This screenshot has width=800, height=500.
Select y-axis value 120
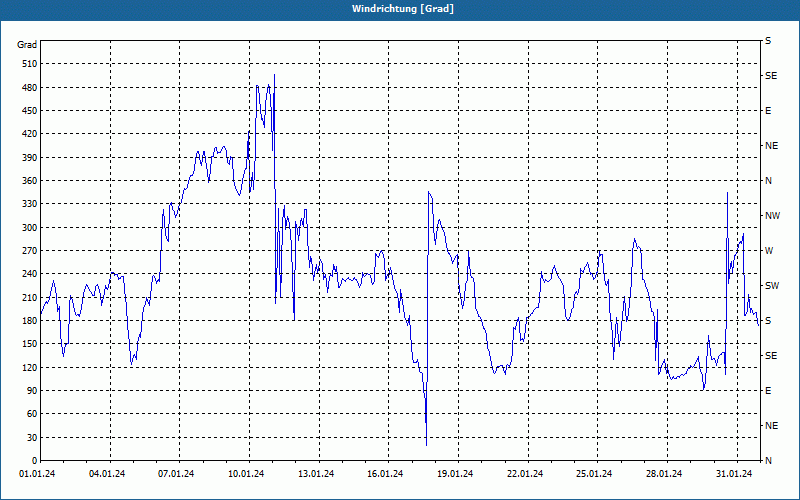[x=30, y=367]
